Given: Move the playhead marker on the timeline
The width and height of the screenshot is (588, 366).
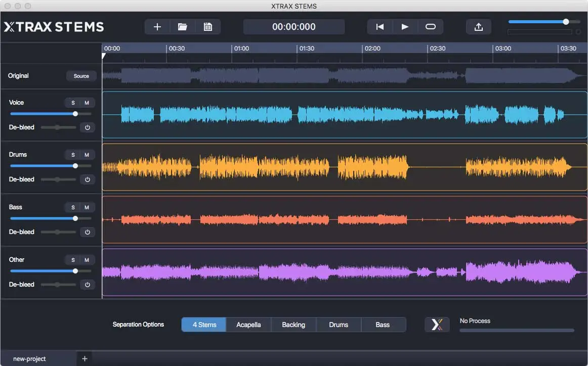Looking at the screenshot, I should tap(103, 56).
